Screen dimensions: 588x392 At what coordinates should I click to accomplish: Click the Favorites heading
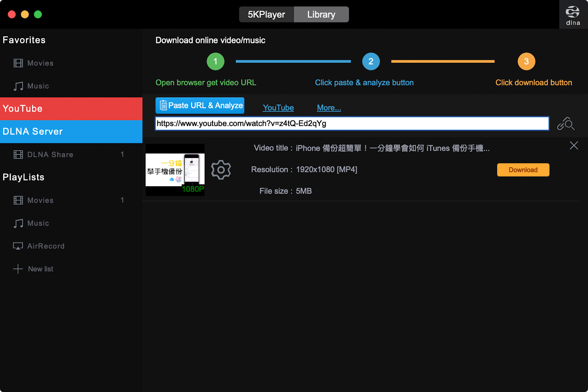click(24, 40)
